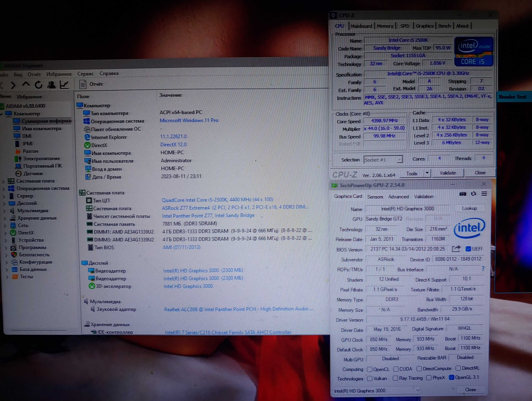Toggle the OpenCL checkbox

[370, 369]
